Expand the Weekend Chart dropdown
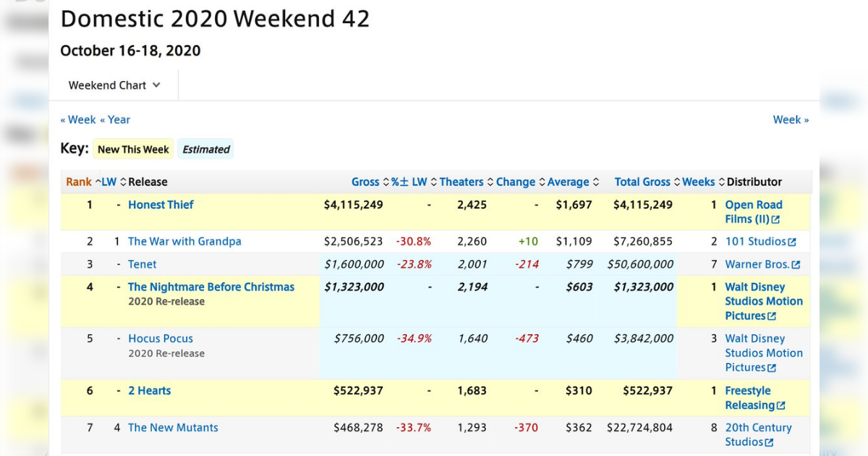This screenshot has width=868, height=456. point(114,85)
